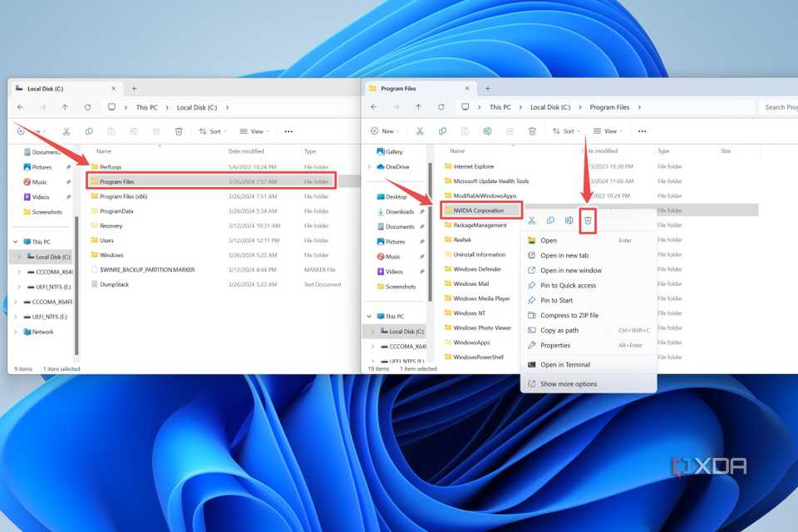Click the Copy icon next to the scissors

click(x=550, y=220)
